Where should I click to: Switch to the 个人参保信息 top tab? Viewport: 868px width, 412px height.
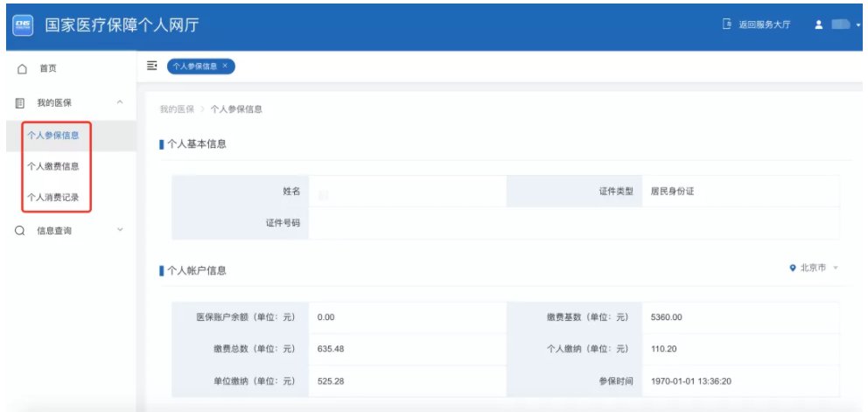click(x=195, y=66)
